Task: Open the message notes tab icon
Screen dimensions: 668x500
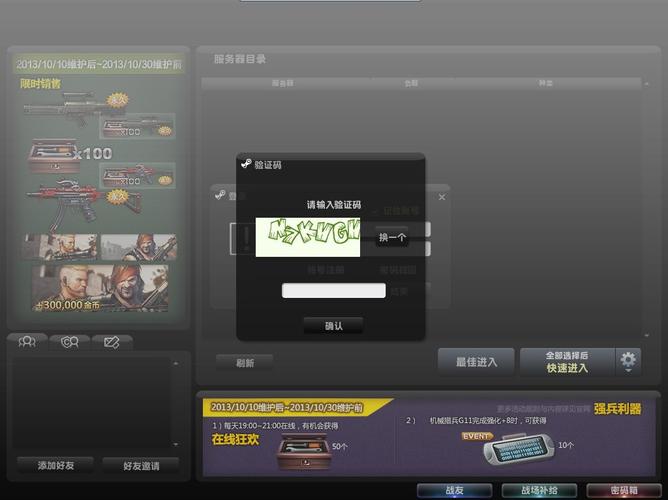Action: tap(112, 342)
